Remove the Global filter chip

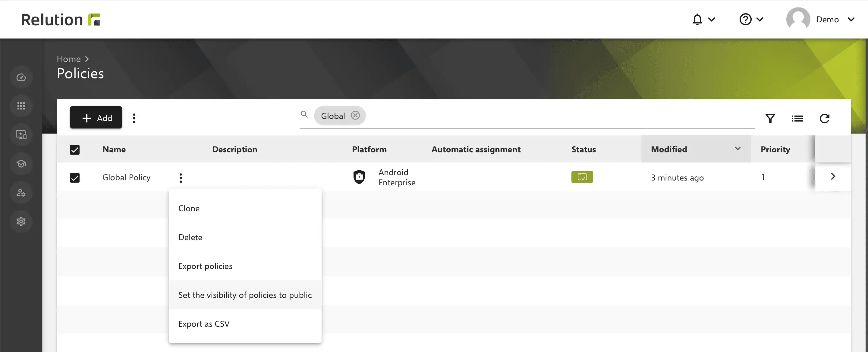pyautogui.click(x=355, y=116)
